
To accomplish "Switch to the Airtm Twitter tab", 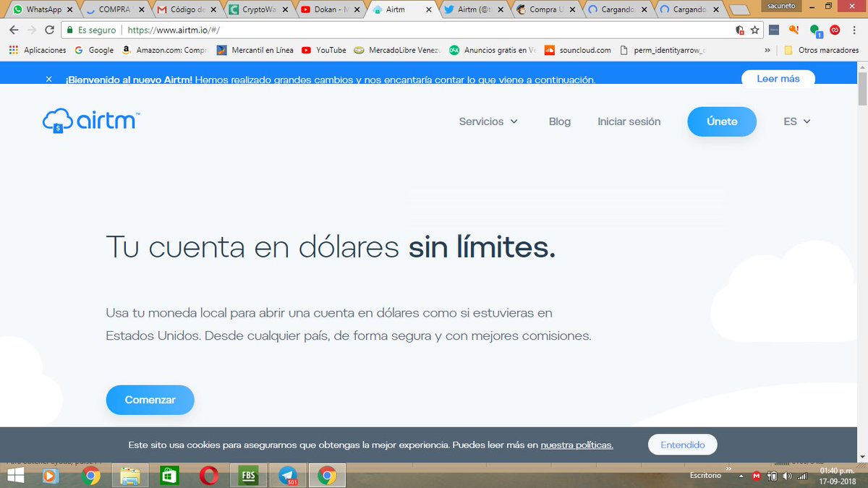I will 474,10.
